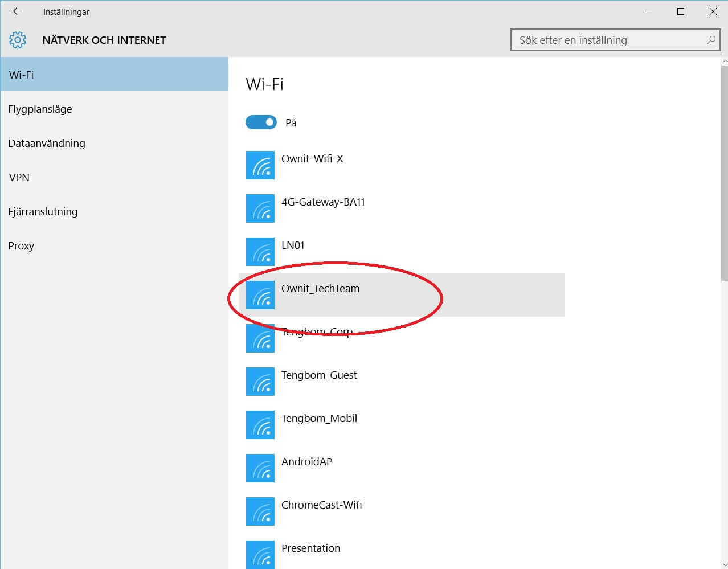Open Flygplansläge settings
The height and width of the screenshot is (569, 728).
pyautogui.click(x=114, y=109)
